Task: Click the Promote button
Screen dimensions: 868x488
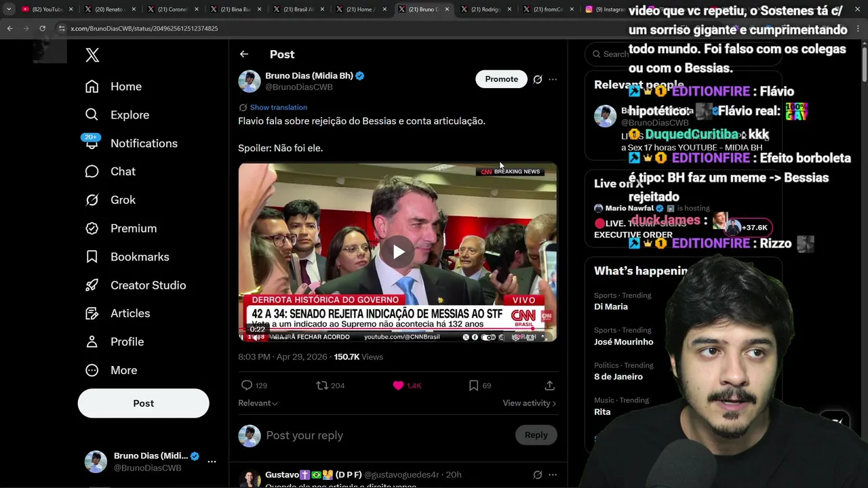Action: (x=501, y=79)
